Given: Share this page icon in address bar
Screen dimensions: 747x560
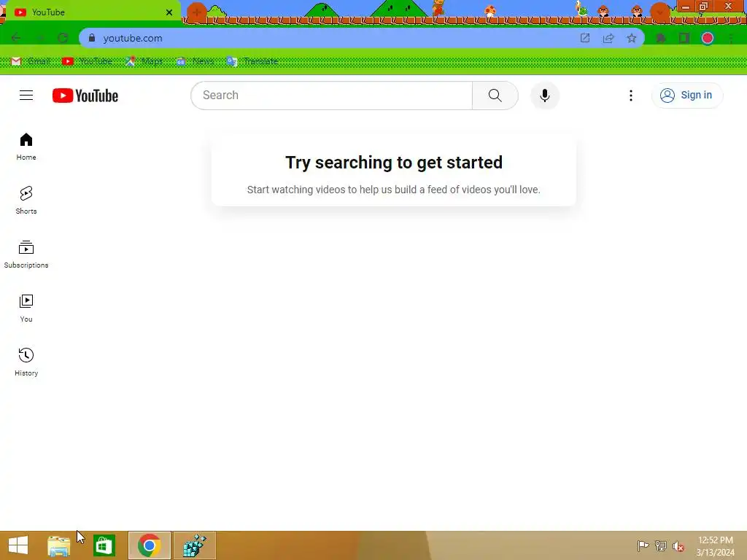Looking at the screenshot, I should [608, 38].
